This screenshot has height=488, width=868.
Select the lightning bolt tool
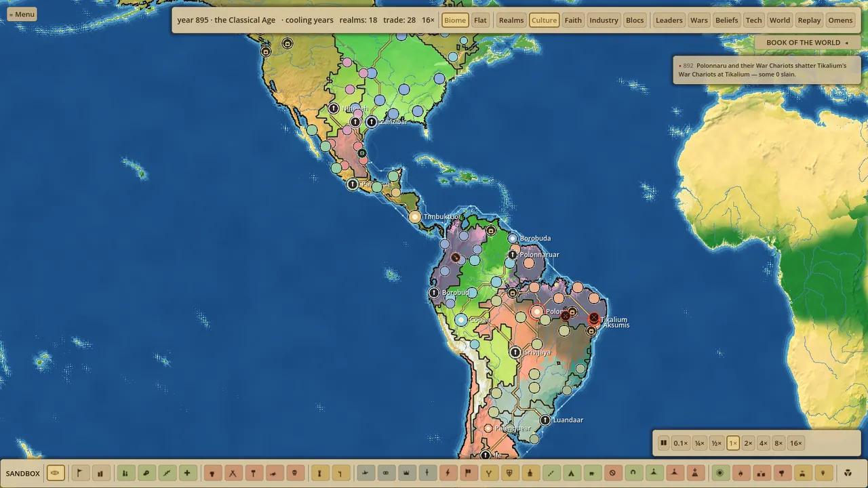click(x=448, y=473)
